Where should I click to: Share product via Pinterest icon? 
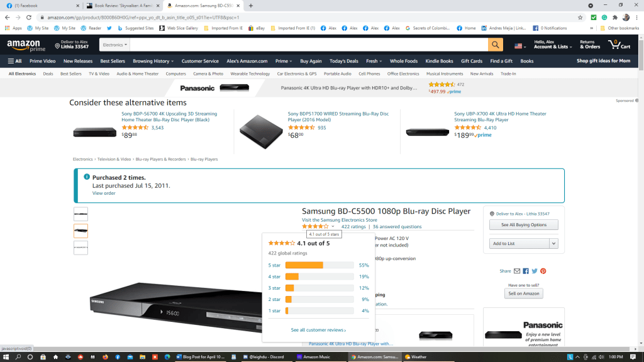point(543,271)
